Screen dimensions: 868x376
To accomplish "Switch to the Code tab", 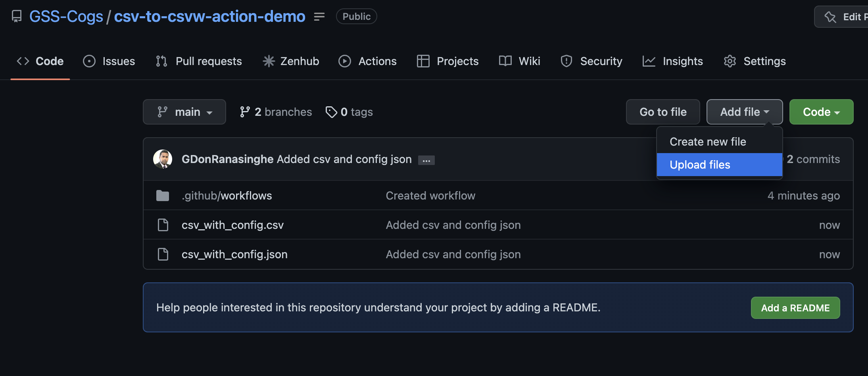I will coord(40,61).
